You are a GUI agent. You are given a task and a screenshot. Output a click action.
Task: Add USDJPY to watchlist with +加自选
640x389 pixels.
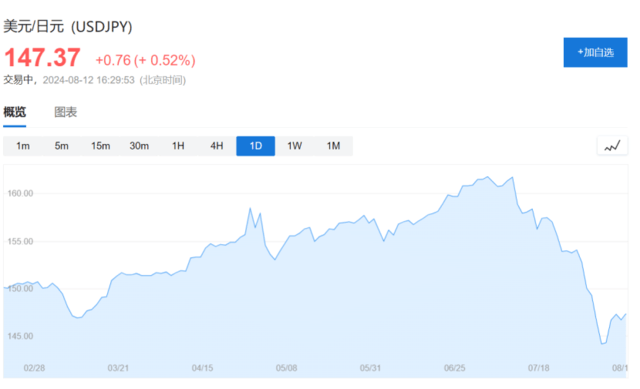coord(595,52)
